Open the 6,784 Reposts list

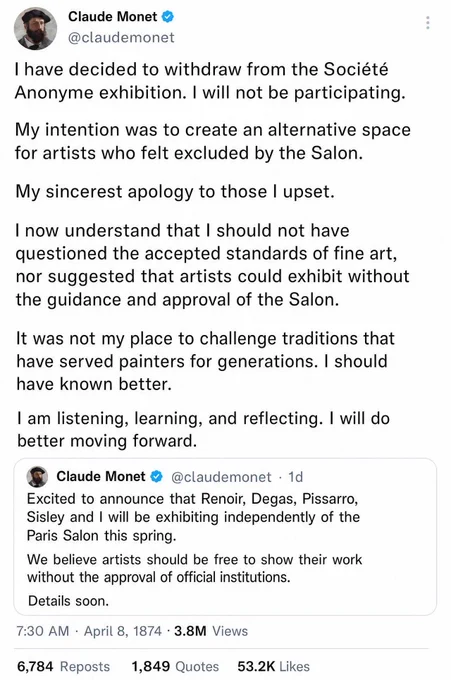63,666
